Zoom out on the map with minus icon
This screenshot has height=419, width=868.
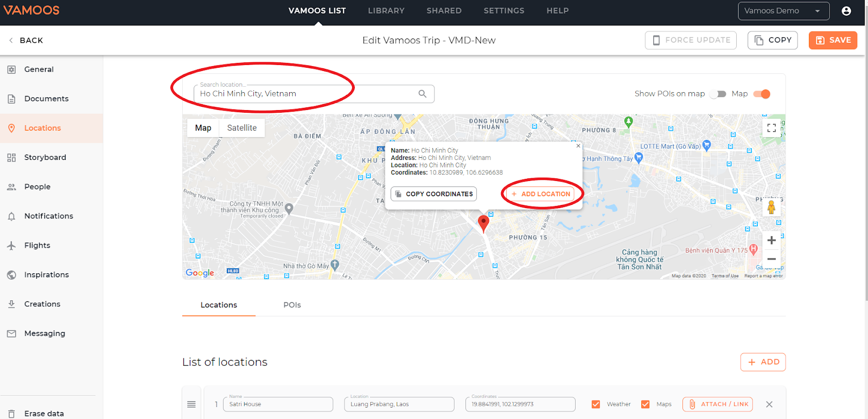coord(771,259)
